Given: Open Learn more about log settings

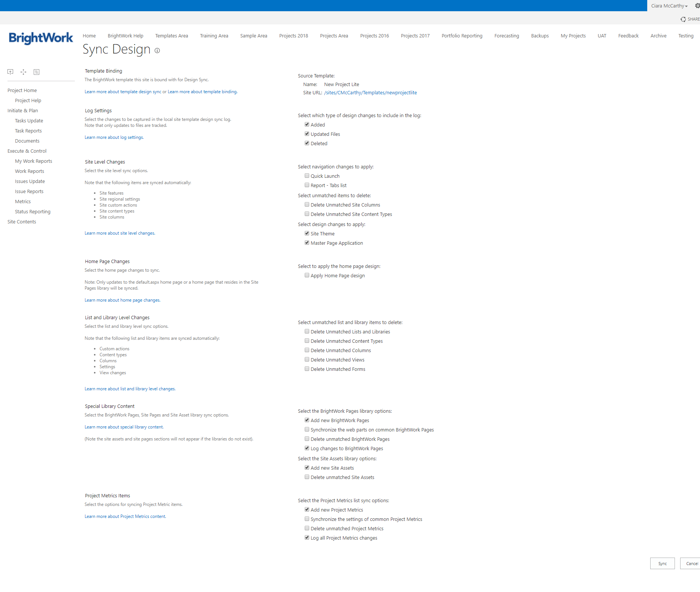Looking at the screenshot, I should (114, 137).
